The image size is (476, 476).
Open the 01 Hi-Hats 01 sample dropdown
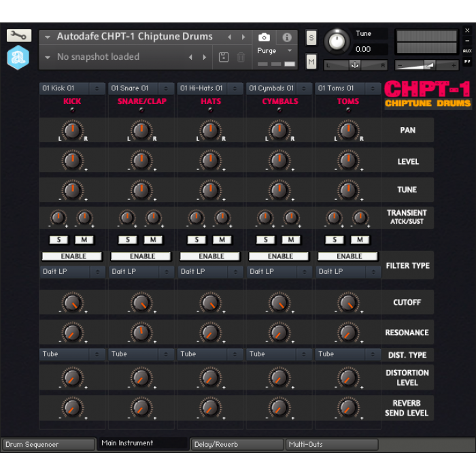209,88
